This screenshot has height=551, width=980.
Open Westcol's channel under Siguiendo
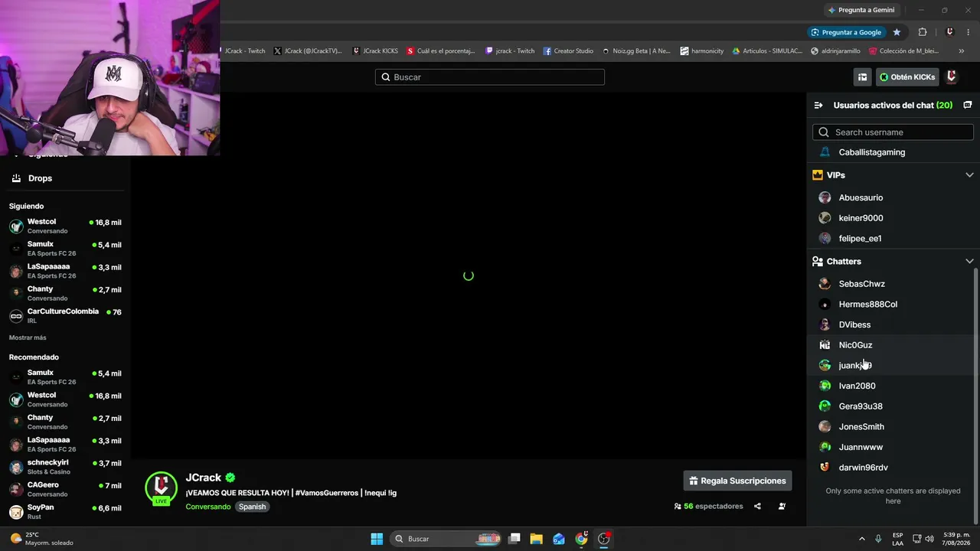coord(65,226)
